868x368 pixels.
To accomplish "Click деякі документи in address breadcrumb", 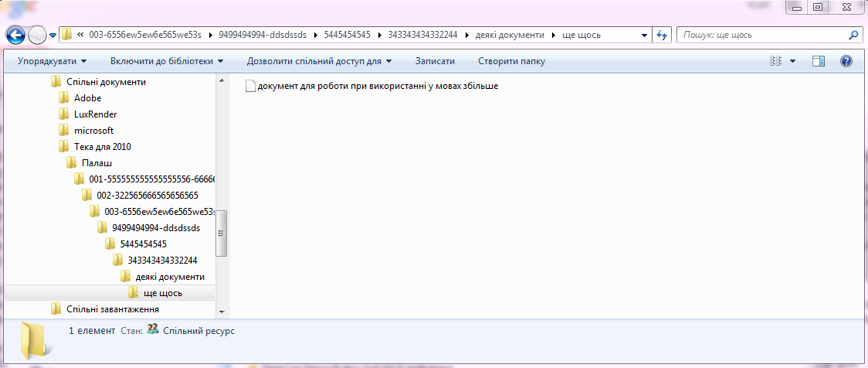I will tap(511, 35).
